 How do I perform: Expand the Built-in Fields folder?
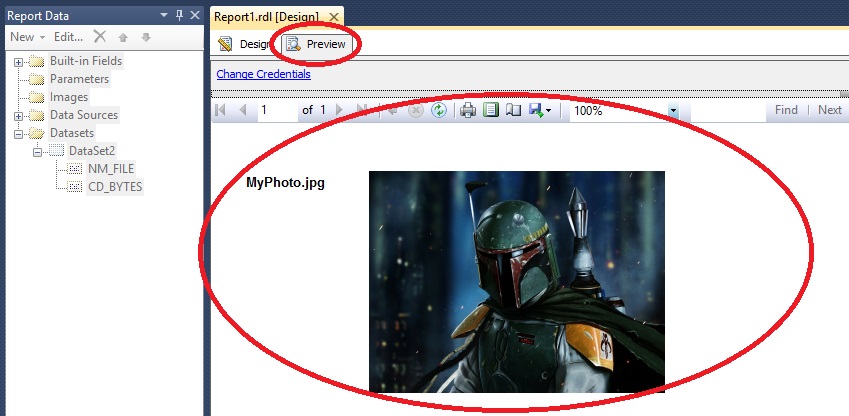(18, 62)
